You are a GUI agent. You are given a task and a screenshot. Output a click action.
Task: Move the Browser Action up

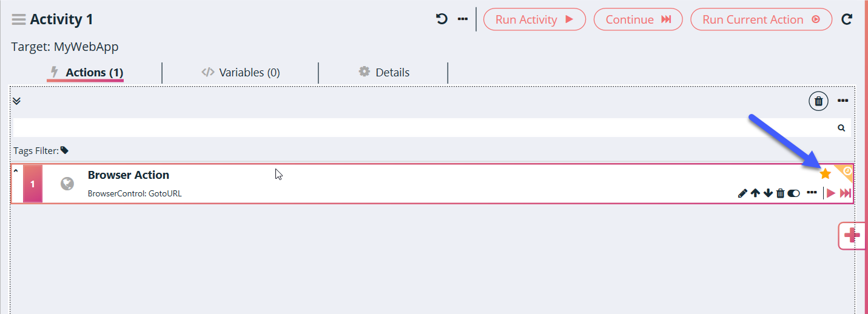(755, 193)
